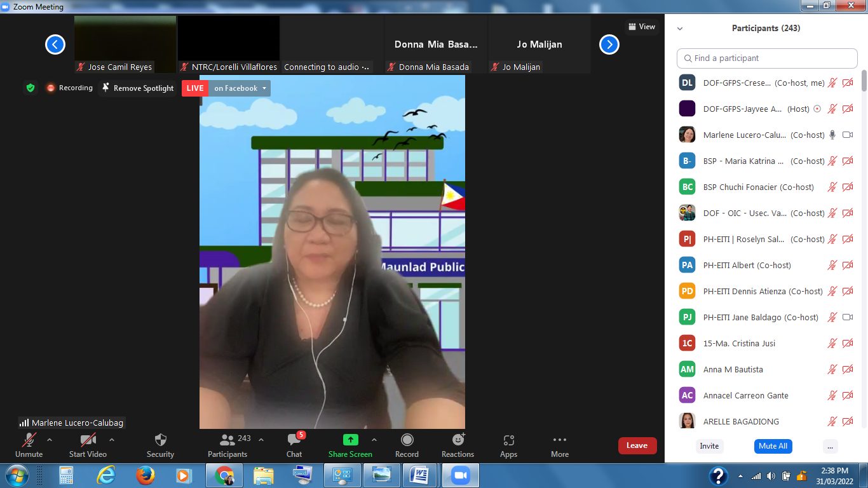This screenshot has height=488, width=868.
Task: Click camera-off icon for PH-EITI Albert
Action: pyautogui.click(x=848, y=265)
